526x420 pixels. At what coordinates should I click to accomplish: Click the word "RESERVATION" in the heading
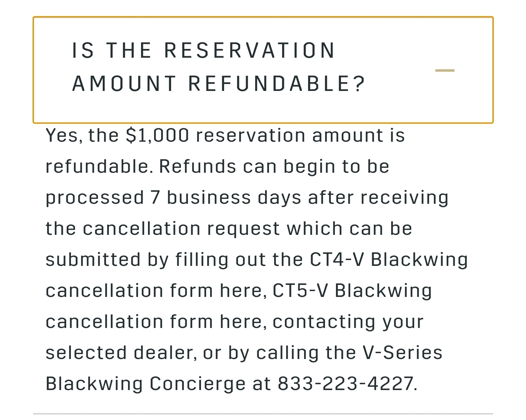tap(249, 50)
